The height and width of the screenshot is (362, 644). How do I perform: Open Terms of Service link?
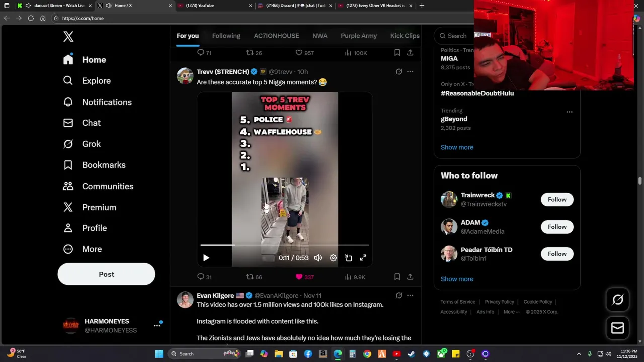(x=458, y=302)
